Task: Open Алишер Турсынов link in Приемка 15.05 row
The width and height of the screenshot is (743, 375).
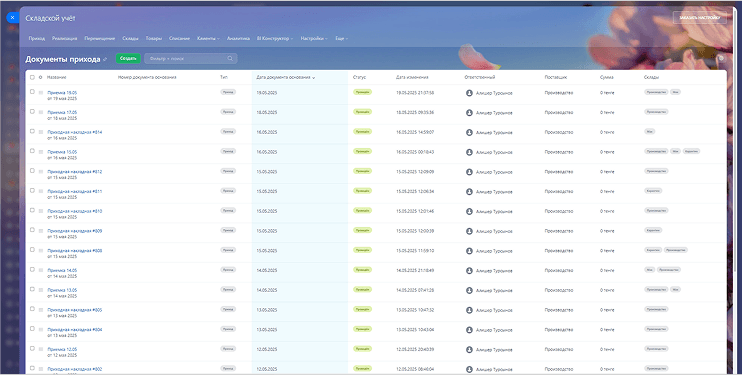Action: pos(494,152)
